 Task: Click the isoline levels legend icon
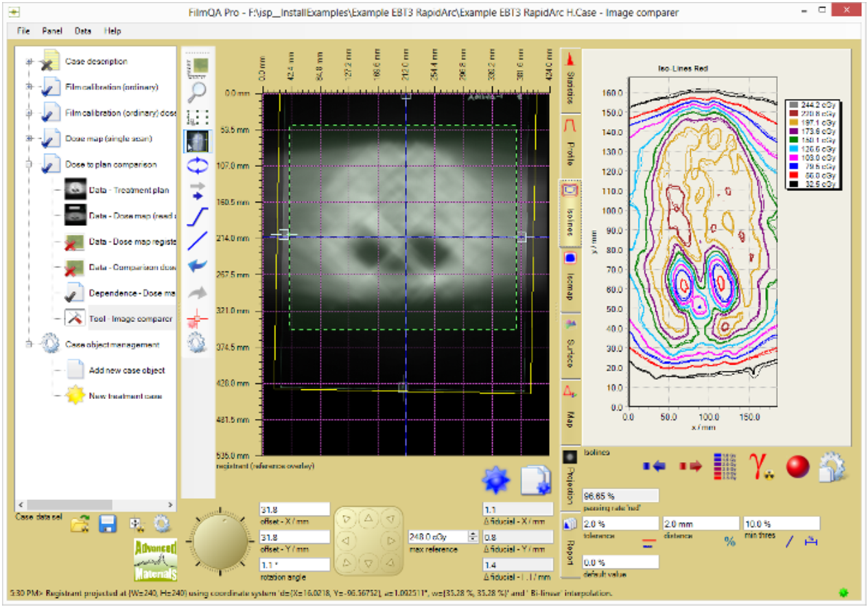tap(725, 466)
